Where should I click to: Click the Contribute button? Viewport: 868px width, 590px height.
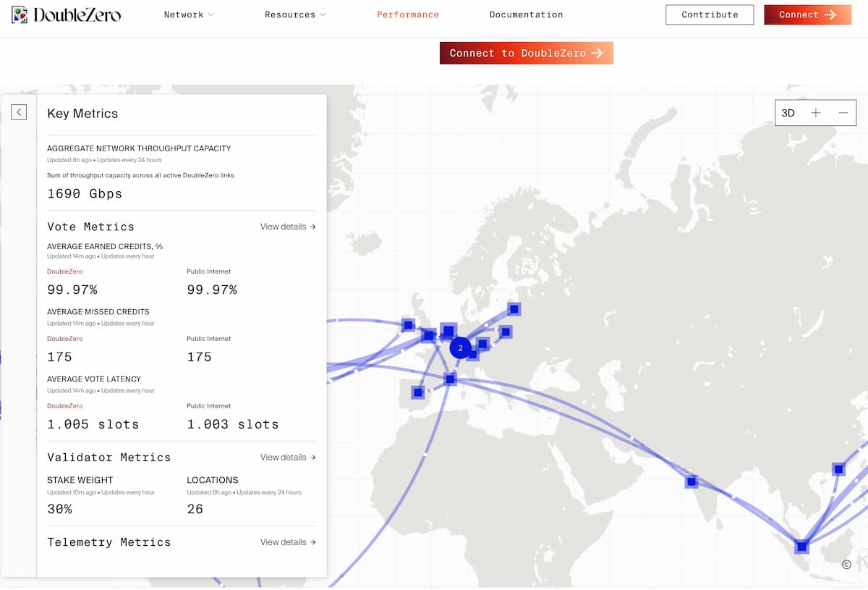[710, 14]
